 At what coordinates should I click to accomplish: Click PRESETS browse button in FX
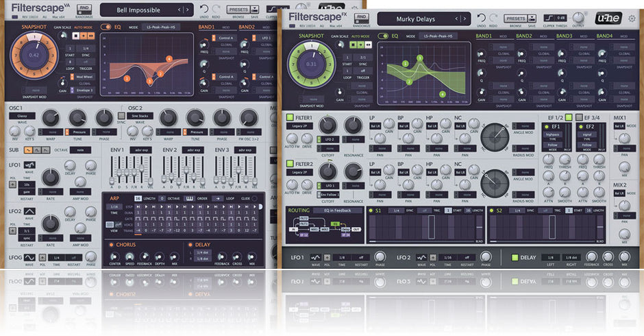tap(515, 19)
